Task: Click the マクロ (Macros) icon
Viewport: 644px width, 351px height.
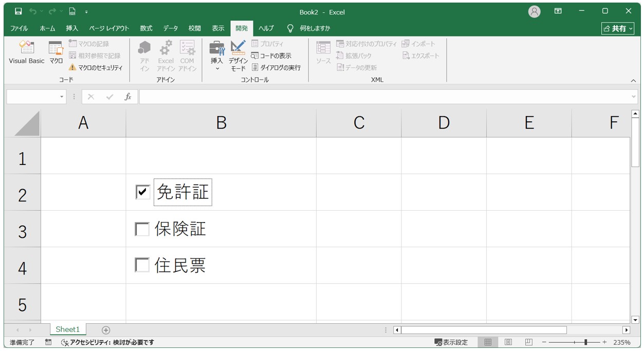Action: click(x=56, y=53)
